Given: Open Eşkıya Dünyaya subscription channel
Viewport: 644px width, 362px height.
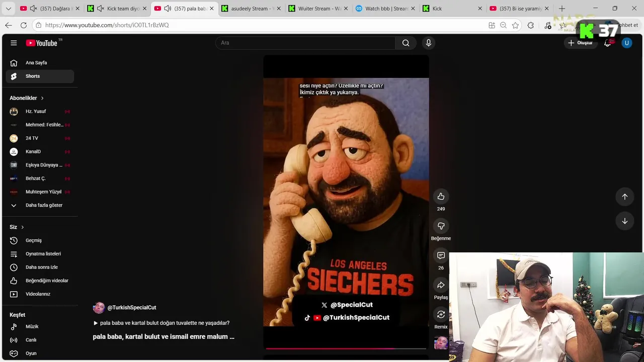Looking at the screenshot, I should point(40,165).
